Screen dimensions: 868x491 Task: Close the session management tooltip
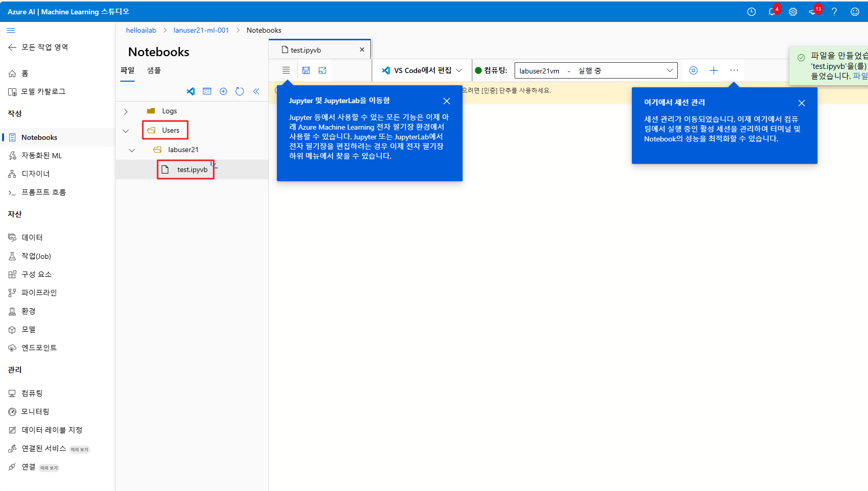pyautogui.click(x=802, y=103)
